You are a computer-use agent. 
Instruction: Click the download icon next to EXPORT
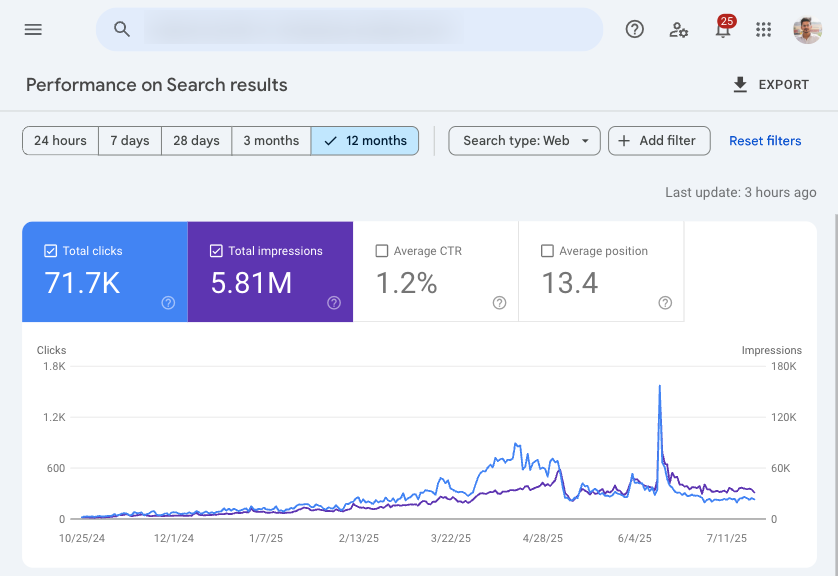click(x=740, y=84)
